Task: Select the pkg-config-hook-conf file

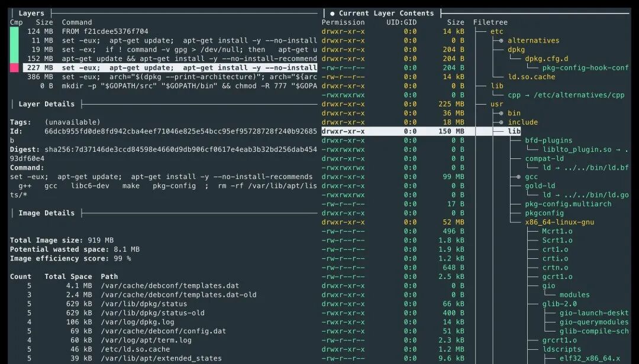Action: point(585,67)
